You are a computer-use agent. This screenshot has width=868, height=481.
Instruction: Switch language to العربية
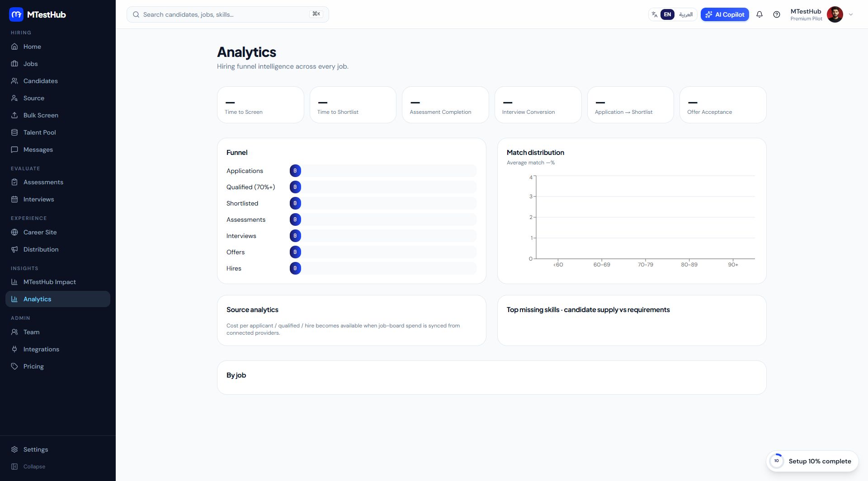tap(686, 14)
